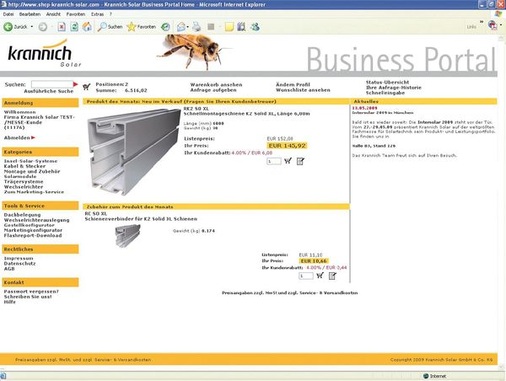The width and height of the screenshot is (506, 381).
Task: Open dropdown arrow next to Zurück button
Action: (x=32, y=27)
